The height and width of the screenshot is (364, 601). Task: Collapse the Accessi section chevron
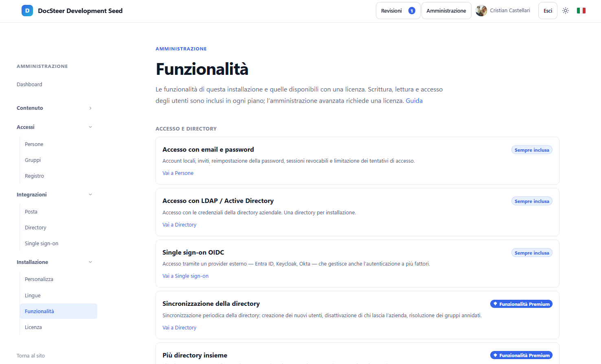[90, 127]
